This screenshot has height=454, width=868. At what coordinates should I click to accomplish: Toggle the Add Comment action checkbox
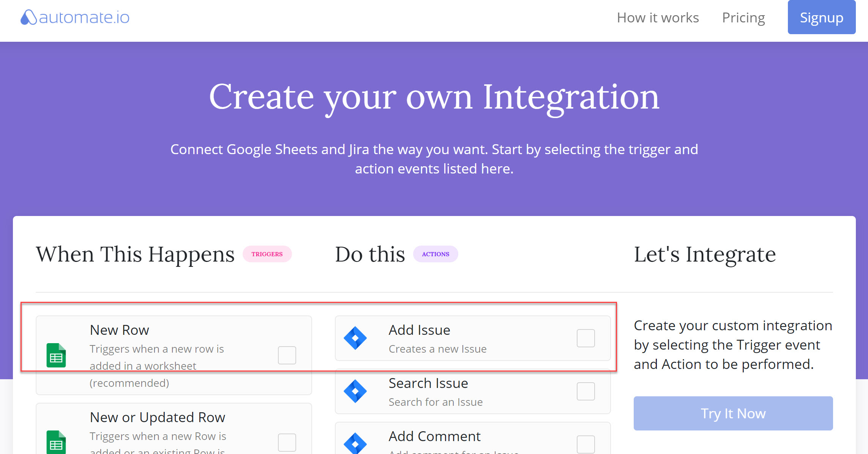click(x=586, y=444)
